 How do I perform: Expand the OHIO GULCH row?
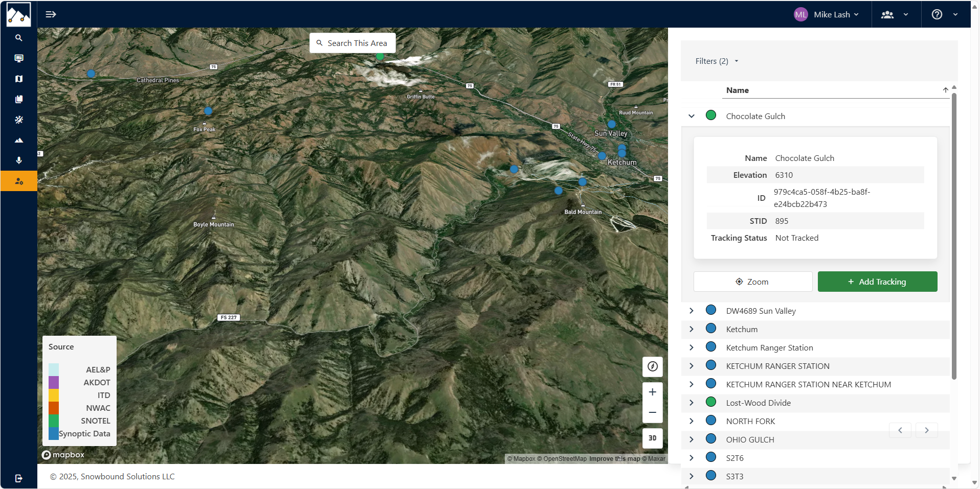click(x=692, y=439)
